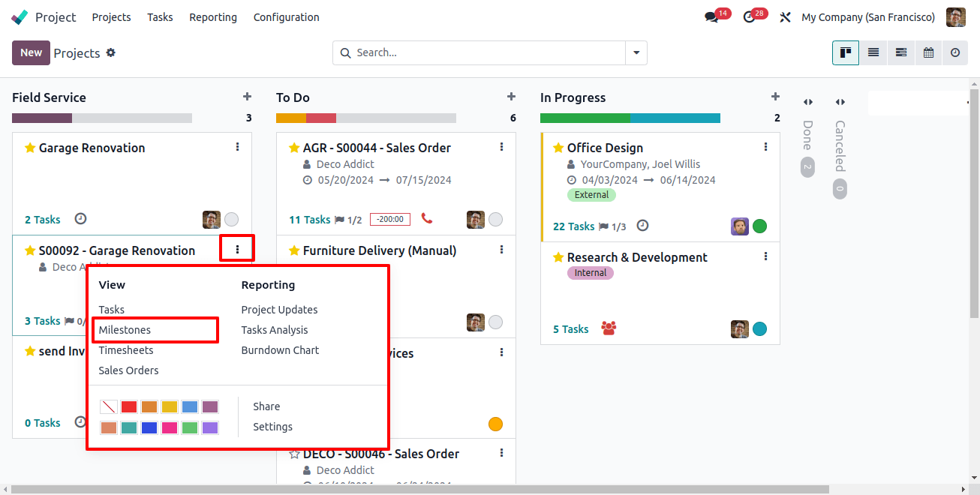Image resolution: width=980 pixels, height=495 pixels.
Task: Pick the red color swatch
Action: [129, 406]
